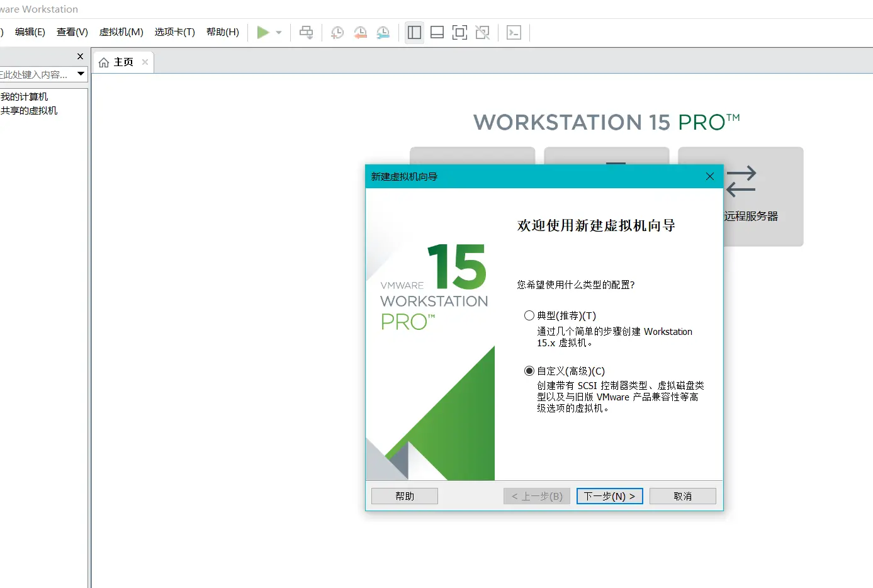Click the remote server arrows icon

pos(741,181)
